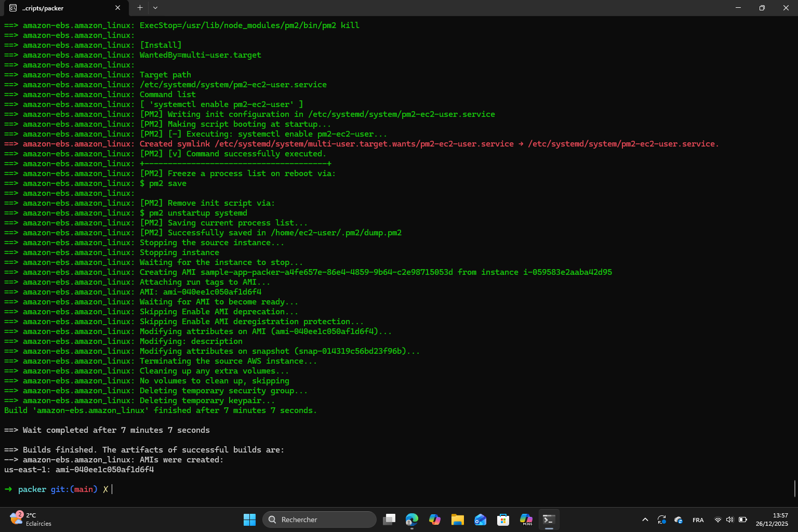Image resolution: width=798 pixels, height=532 pixels.
Task: Open network, volume and battery quick settings
Action: pos(730,520)
